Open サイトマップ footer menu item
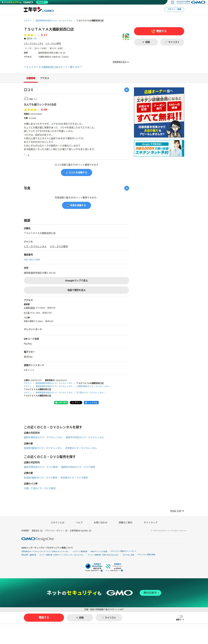 (x=150, y=522)
